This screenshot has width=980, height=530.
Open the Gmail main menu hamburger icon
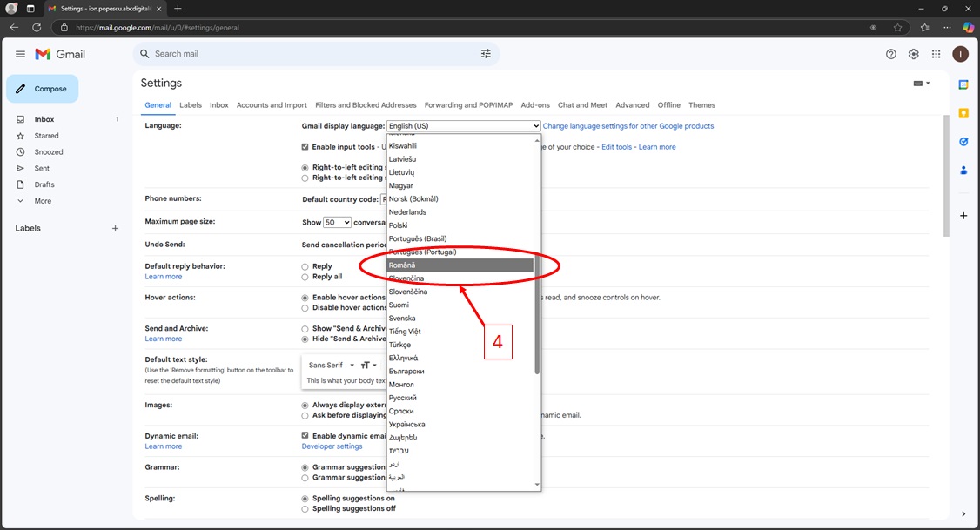(20, 54)
